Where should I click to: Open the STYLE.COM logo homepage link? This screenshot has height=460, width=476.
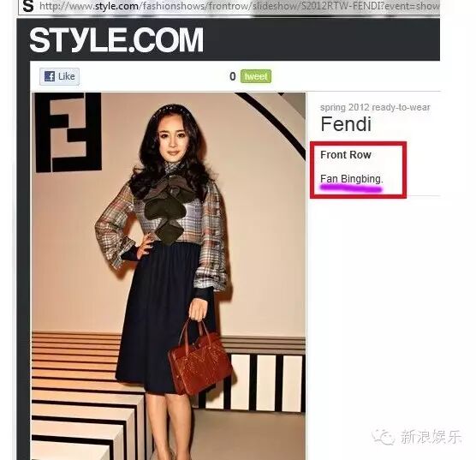point(116,39)
